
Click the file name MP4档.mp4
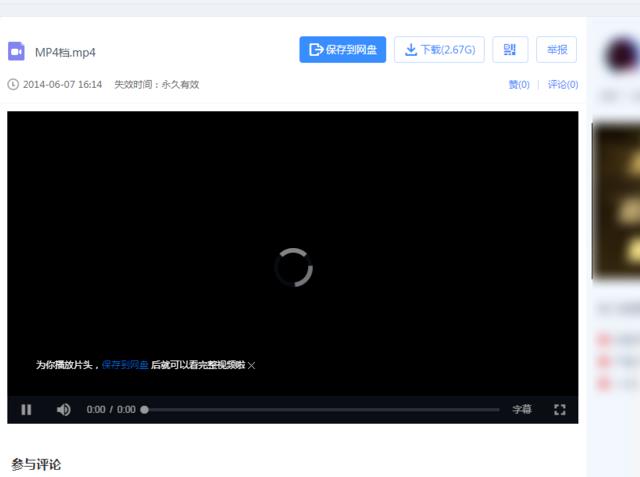click(x=65, y=52)
